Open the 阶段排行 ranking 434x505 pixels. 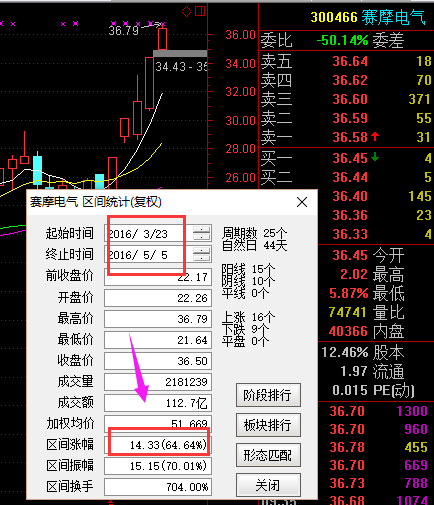[268, 395]
